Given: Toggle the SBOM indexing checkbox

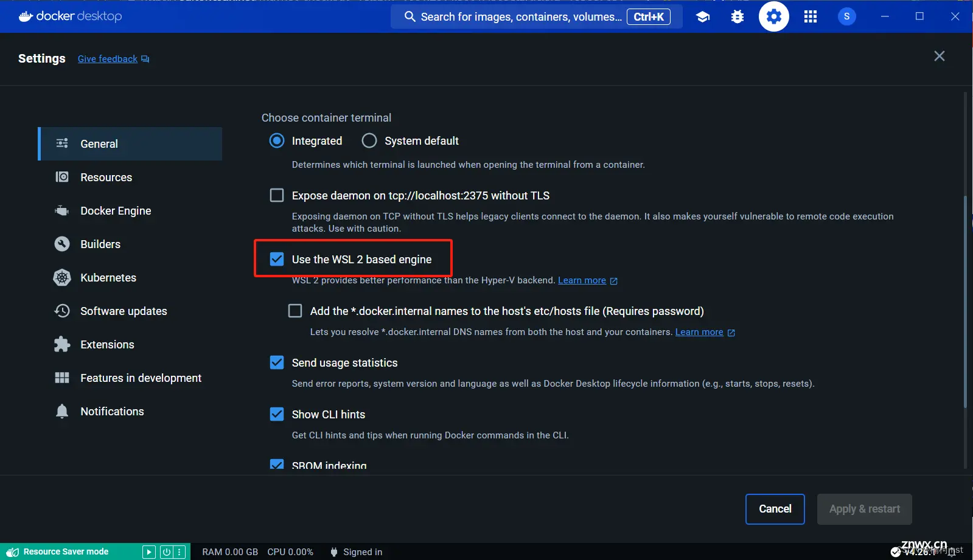Looking at the screenshot, I should tap(277, 465).
